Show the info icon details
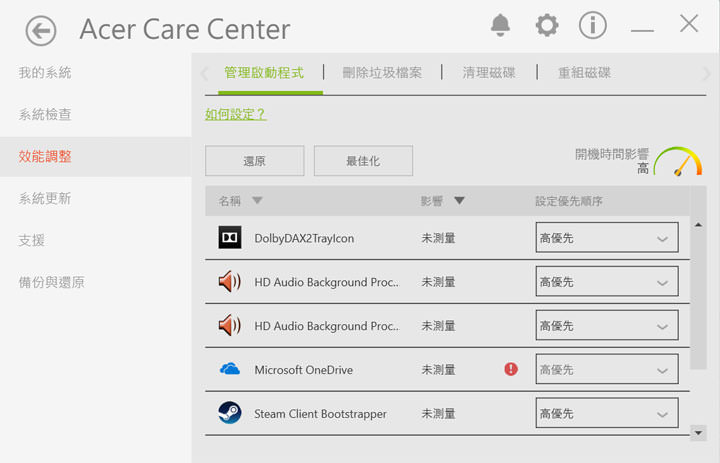This screenshot has height=463, width=720. [593, 25]
